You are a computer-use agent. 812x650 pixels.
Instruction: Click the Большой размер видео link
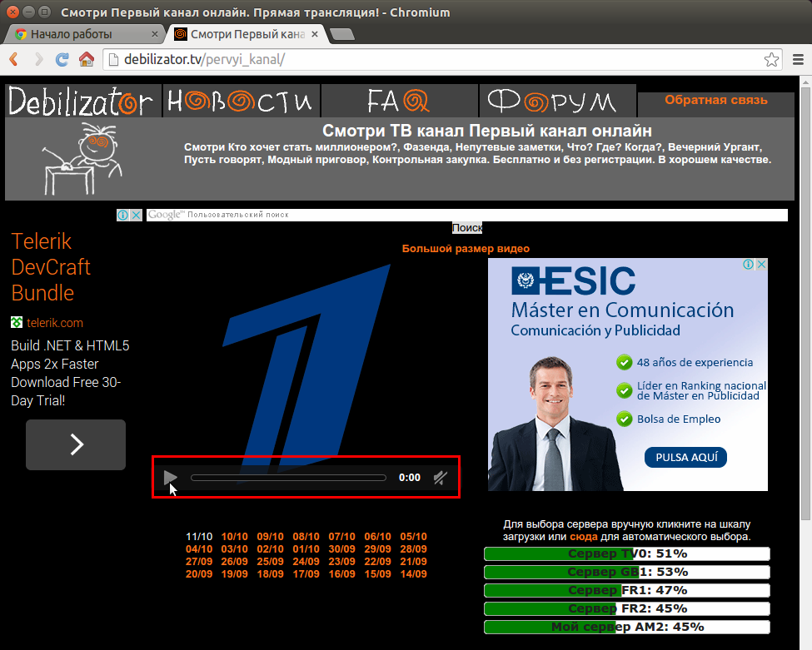466,248
